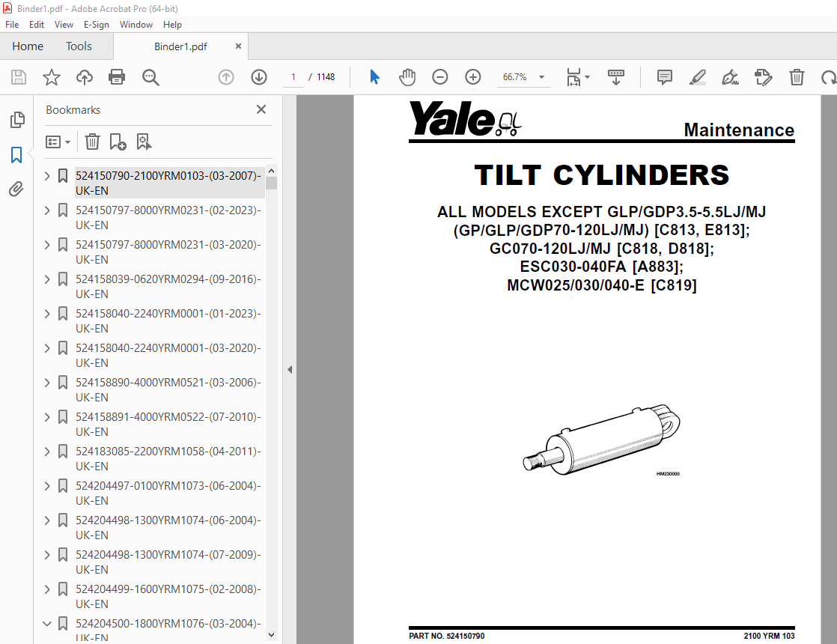Expand bookmark 524158890-4000YRM0521
This screenshot has height=644, width=837.
click(x=47, y=383)
